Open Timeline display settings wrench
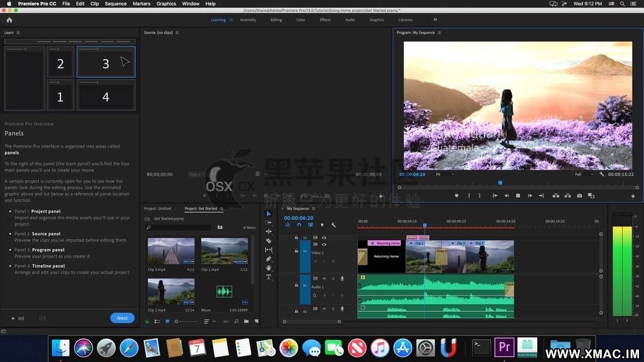The height and width of the screenshot is (362, 644). (333, 225)
